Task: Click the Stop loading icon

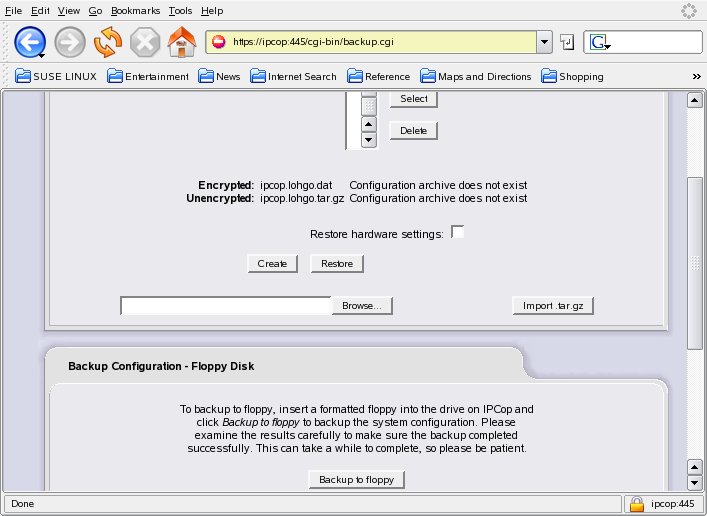Action: pos(145,42)
